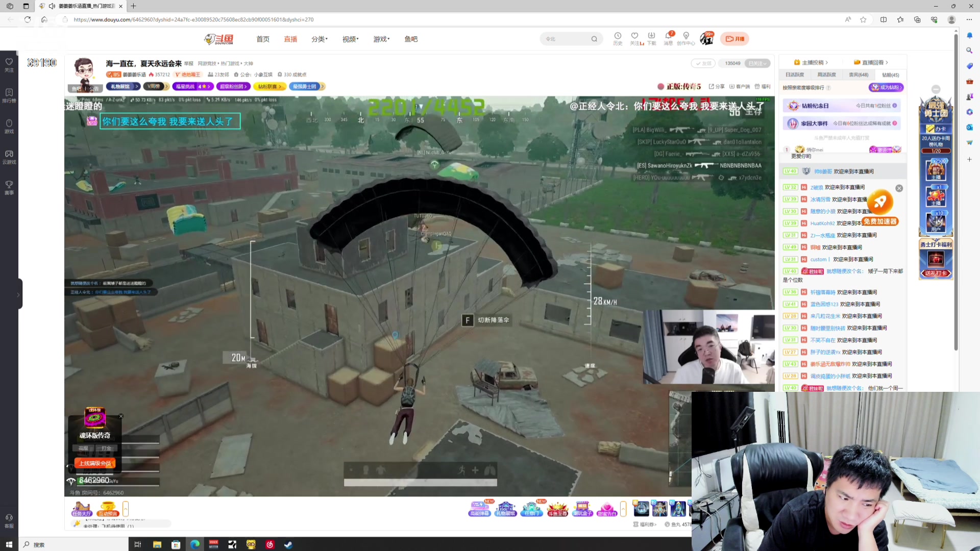Open the Edge sidebar bell icon
This screenshot has height=551, width=980.
coord(969,35)
